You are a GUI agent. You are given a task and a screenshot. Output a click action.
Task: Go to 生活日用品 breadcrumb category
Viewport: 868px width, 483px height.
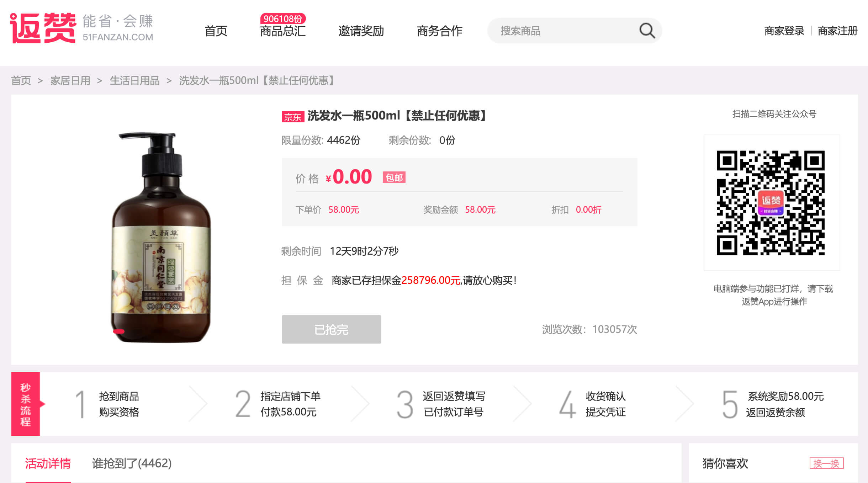[x=135, y=81]
